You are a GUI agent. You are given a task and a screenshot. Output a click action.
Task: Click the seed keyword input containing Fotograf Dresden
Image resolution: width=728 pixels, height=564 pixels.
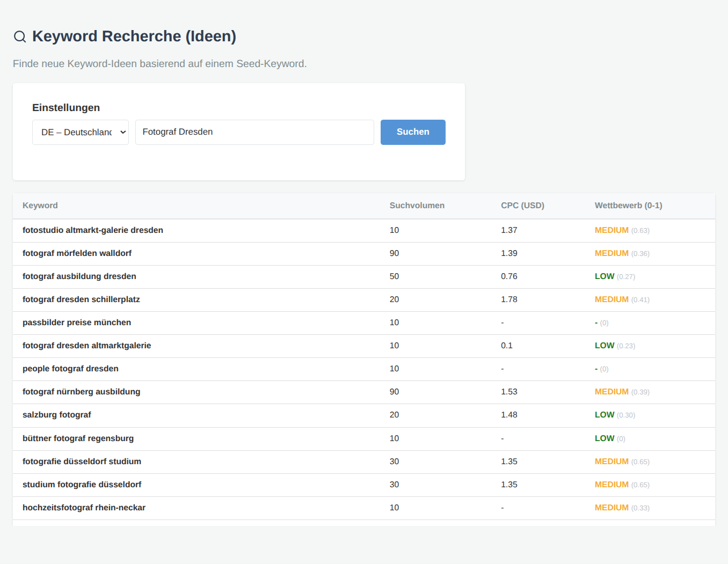pyautogui.click(x=254, y=132)
